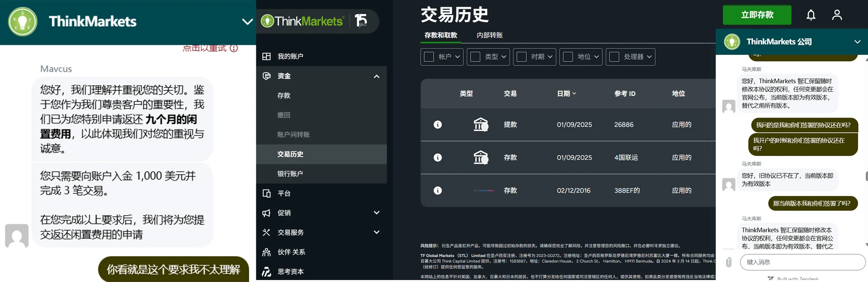868x282 pixels.
Task: Click ThinkMarkets 公司 chat logo icon
Action: 732,42
